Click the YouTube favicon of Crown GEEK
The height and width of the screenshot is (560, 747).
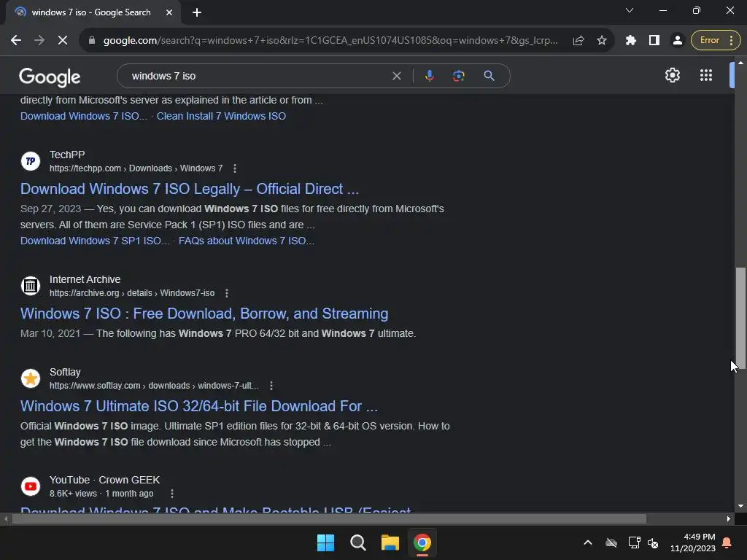[31, 486]
